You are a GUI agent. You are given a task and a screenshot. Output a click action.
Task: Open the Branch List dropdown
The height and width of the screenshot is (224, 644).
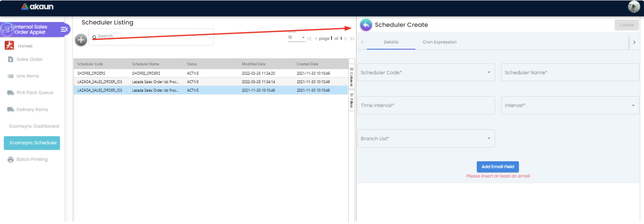tap(426, 139)
